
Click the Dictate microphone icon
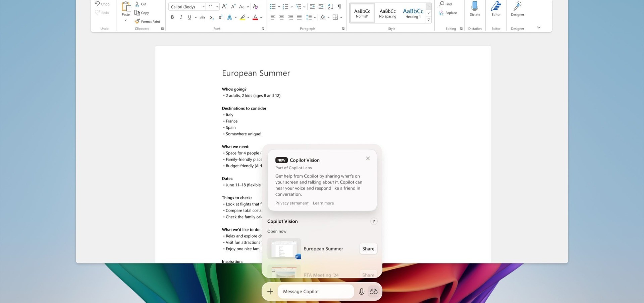pos(475,6)
